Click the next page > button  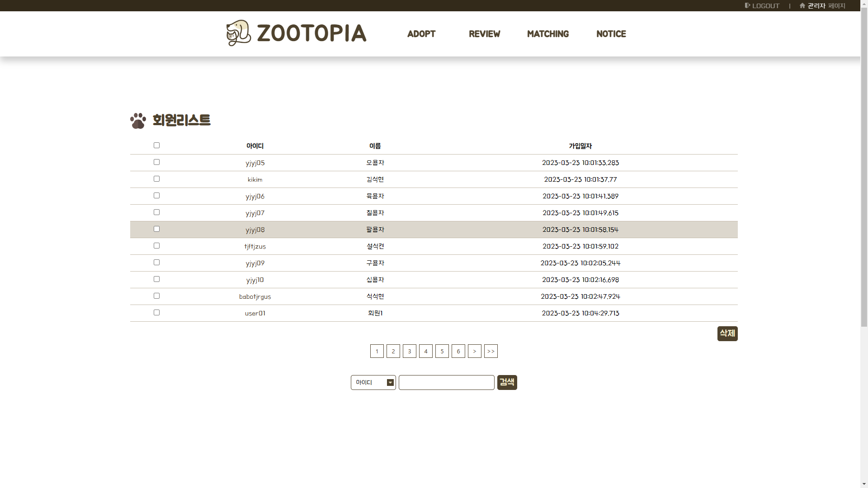pyautogui.click(x=474, y=351)
